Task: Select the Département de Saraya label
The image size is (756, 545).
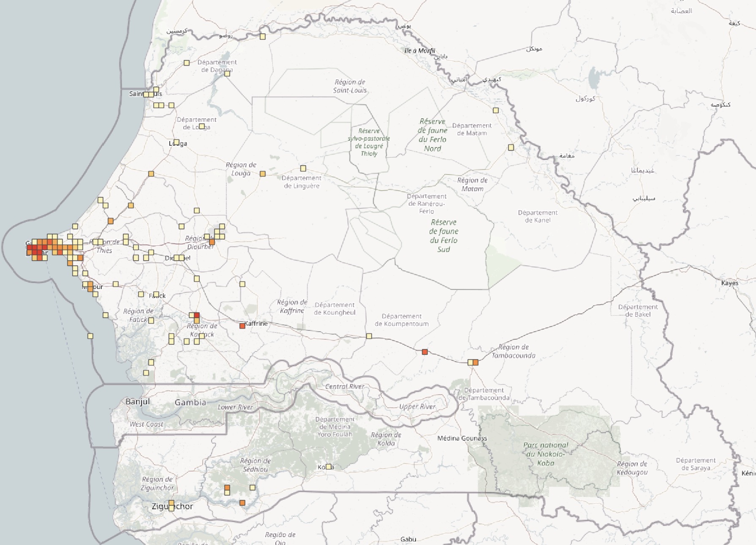Action: (696, 464)
